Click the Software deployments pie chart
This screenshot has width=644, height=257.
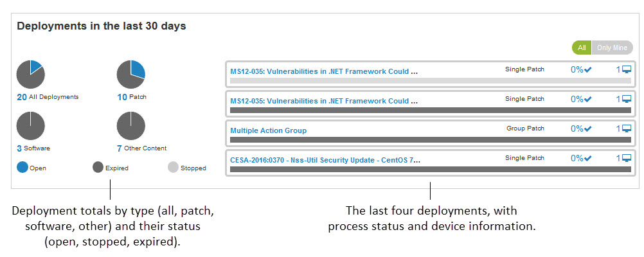(x=30, y=126)
